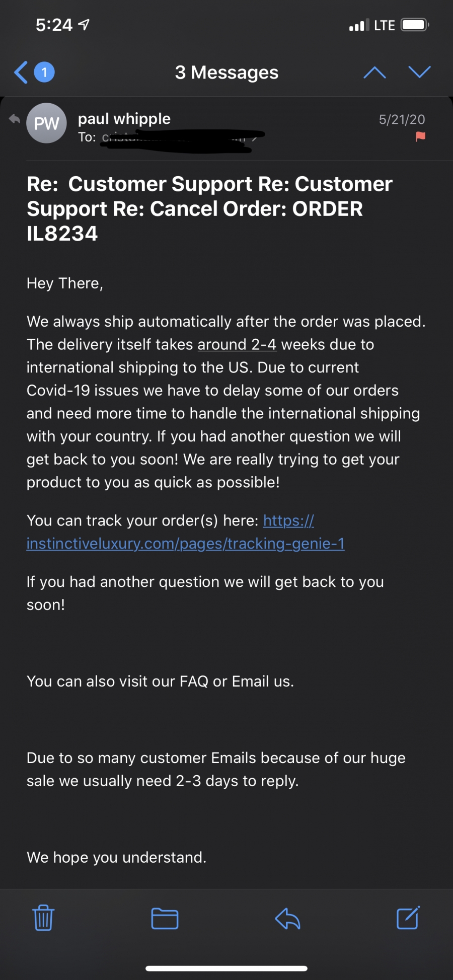Tap the orange flag icon
This screenshot has width=453, height=980.
pos(421,136)
